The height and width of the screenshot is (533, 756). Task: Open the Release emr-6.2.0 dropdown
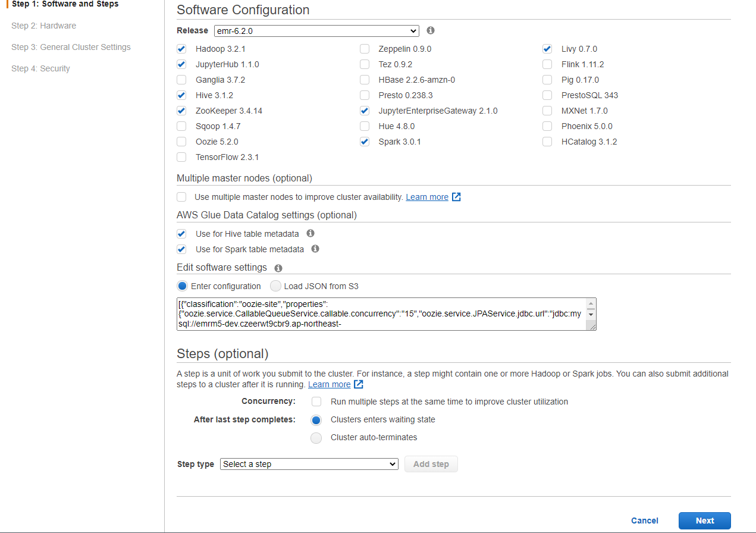click(x=316, y=30)
